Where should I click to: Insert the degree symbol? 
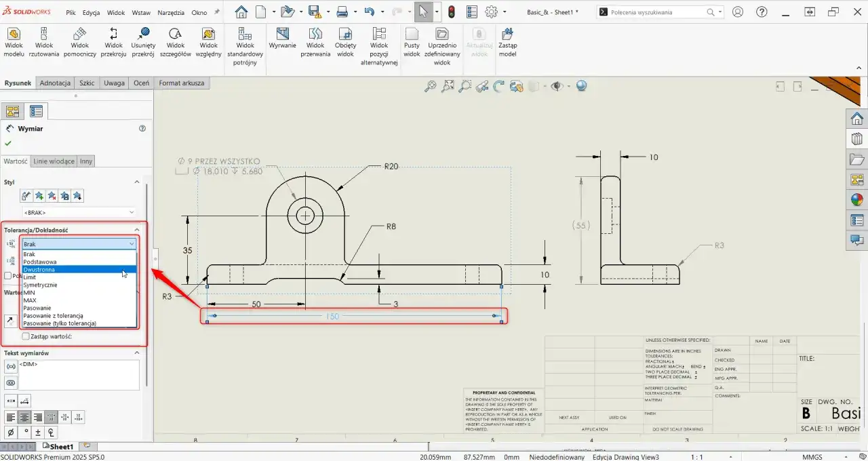[24, 433]
